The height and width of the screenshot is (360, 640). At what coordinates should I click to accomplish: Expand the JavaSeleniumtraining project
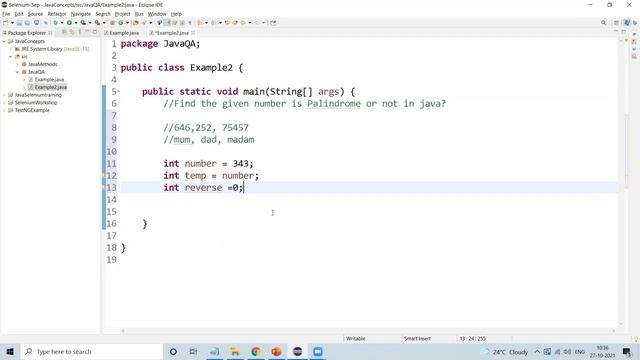pyautogui.click(x=4, y=95)
